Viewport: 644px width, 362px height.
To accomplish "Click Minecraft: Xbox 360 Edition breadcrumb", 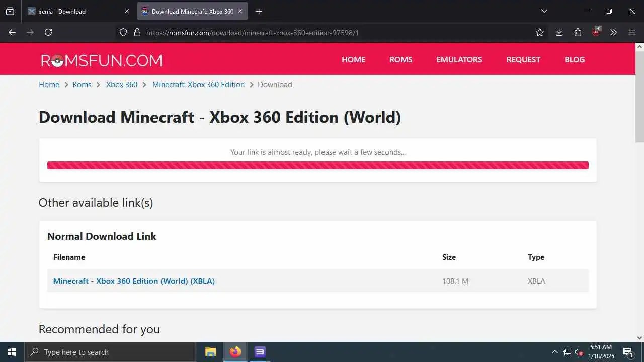I will coord(198,85).
